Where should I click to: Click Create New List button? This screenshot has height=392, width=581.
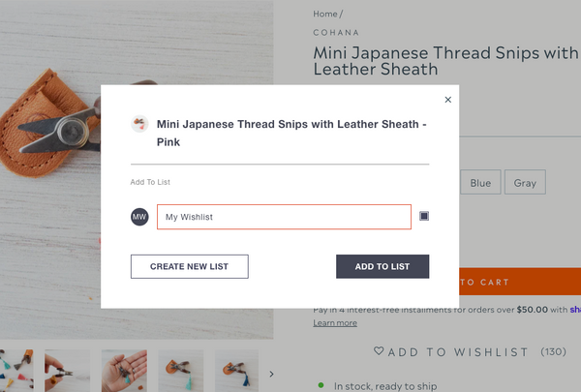pyautogui.click(x=190, y=266)
